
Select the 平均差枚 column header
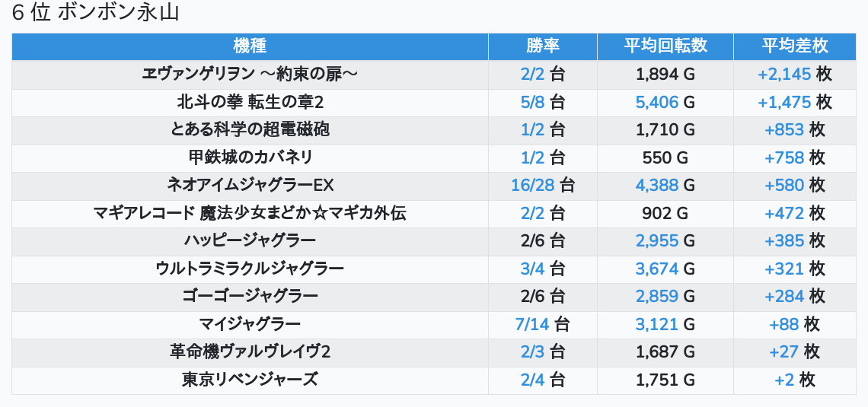[x=795, y=46]
